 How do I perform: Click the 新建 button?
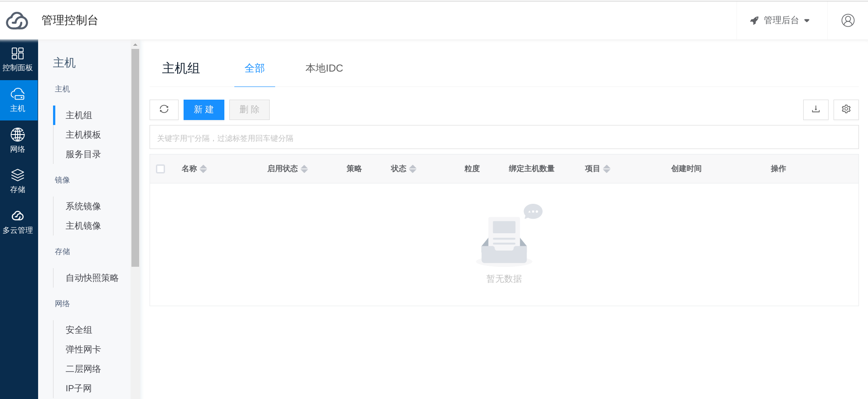204,110
